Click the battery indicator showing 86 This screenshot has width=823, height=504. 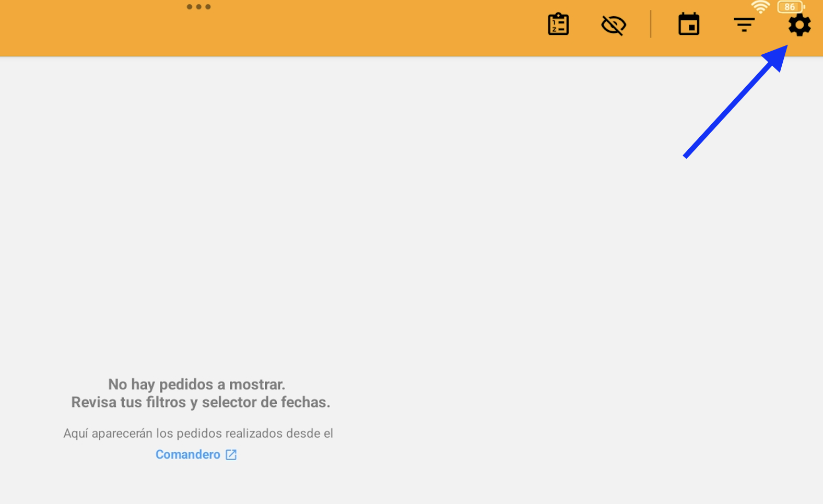click(790, 7)
